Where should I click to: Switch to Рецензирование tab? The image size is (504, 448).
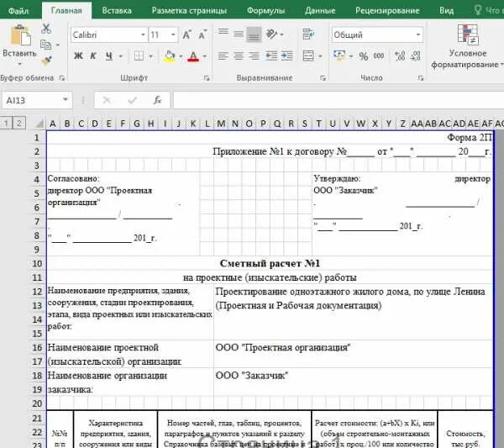pyautogui.click(x=387, y=11)
